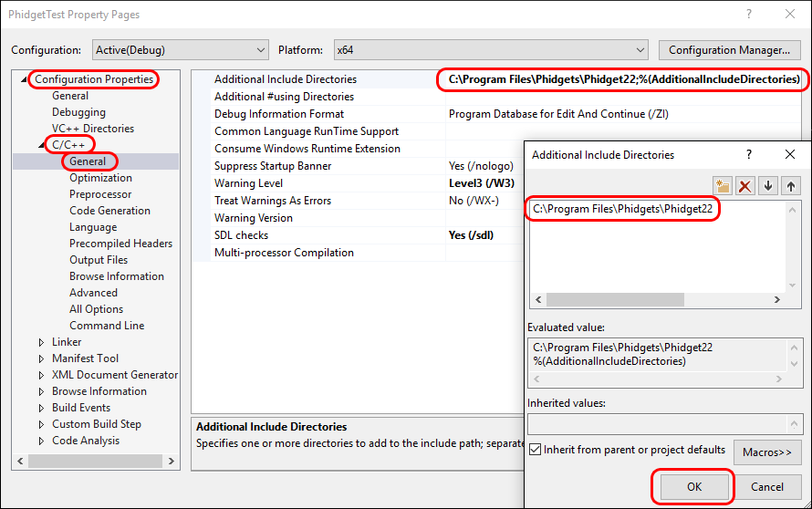Open Configuration Manager
Image resolution: width=812 pixels, height=509 pixels.
click(x=729, y=50)
